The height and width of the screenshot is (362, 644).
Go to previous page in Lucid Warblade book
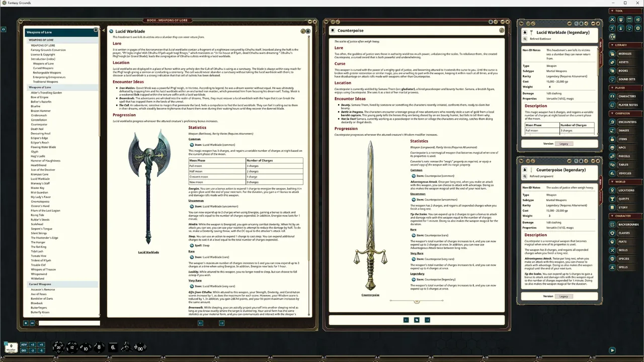(200, 323)
